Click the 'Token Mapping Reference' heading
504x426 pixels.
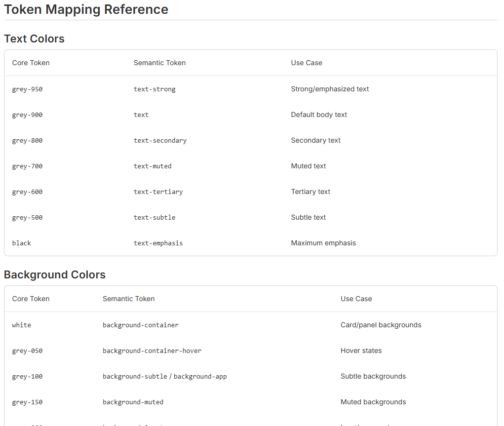(86, 9)
